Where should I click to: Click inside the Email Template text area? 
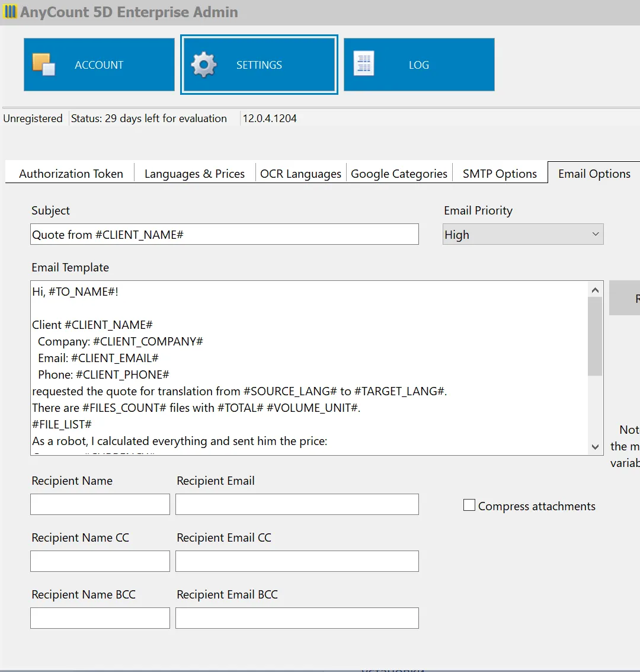tap(309, 368)
